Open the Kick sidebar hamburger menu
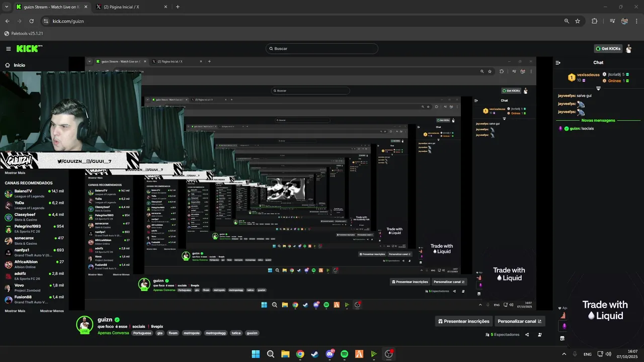 (9, 49)
